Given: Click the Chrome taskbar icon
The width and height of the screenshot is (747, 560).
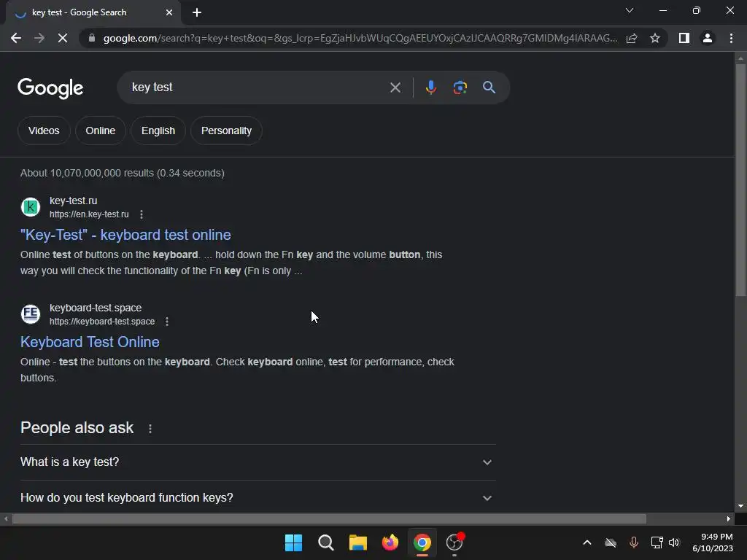Looking at the screenshot, I should coord(422,542).
